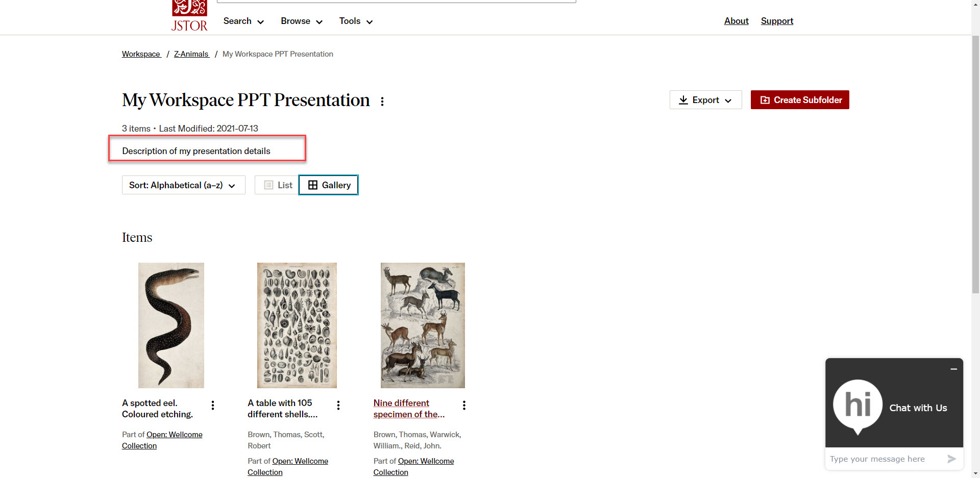This screenshot has width=980, height=478.
Task: Open the 105 shells table thumbnail
Action: (x=297, y=325)
